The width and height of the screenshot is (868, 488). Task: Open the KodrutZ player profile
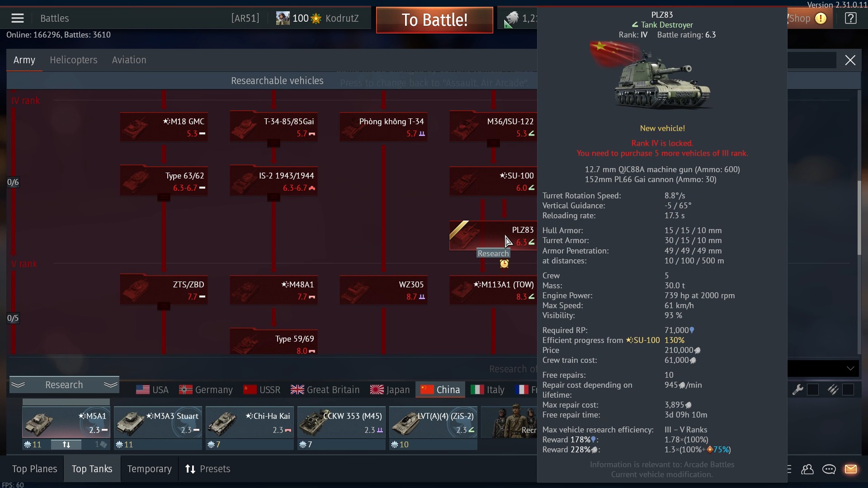(x=342, y=19)
